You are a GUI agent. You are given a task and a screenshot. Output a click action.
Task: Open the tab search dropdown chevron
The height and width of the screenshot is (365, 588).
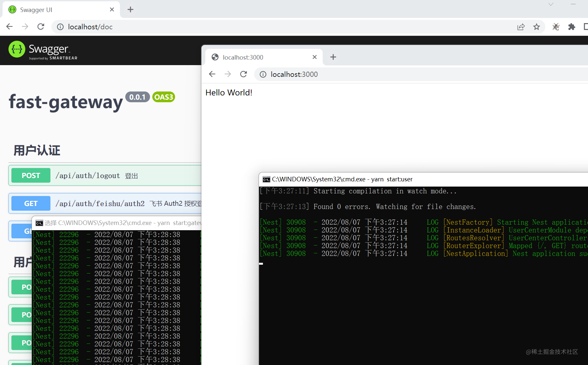pyautogui.click(x=551, y=4)
